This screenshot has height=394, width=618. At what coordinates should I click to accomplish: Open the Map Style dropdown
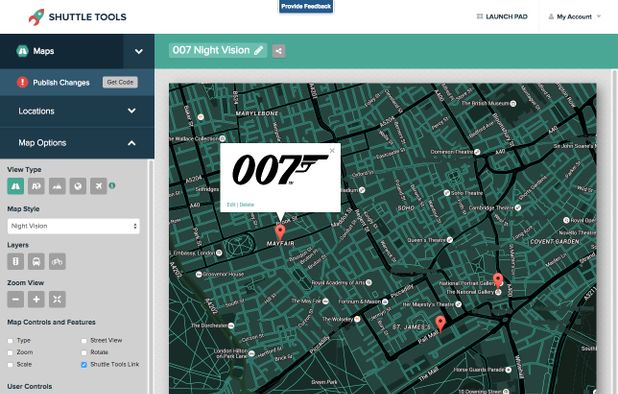(73, 226)
